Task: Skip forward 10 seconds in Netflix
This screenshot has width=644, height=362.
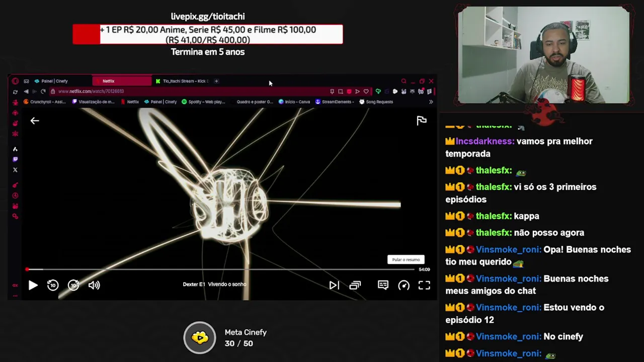Action: tap(73, 285)
